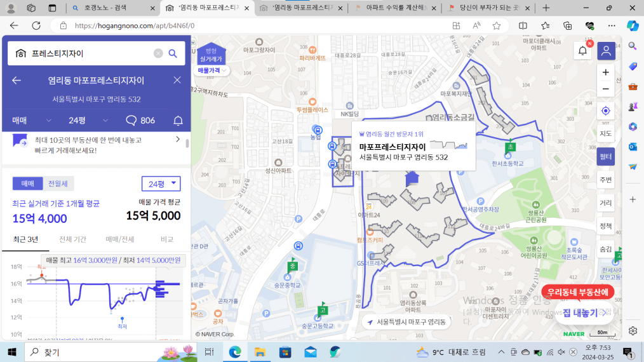Viewport: 644px width, 362px height.
Task: Open Outlook in the Edge sidebar
Action: [633, 147]
